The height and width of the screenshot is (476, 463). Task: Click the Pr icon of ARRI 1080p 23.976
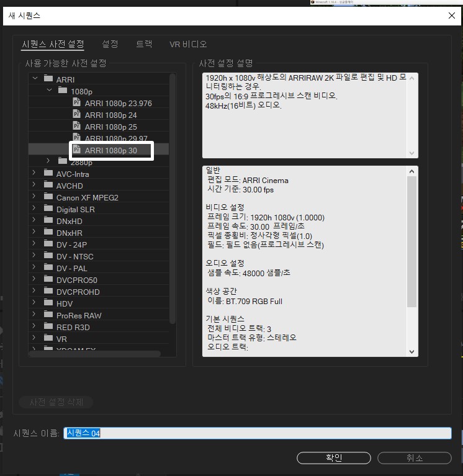click(x=77, y=102)
